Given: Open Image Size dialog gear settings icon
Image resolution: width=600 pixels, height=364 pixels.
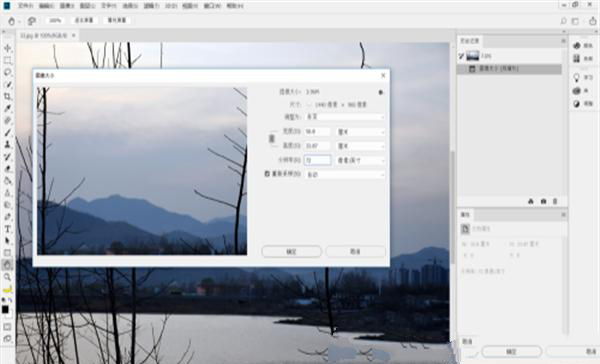Looking at the screenshot, I should coord(381,92).
